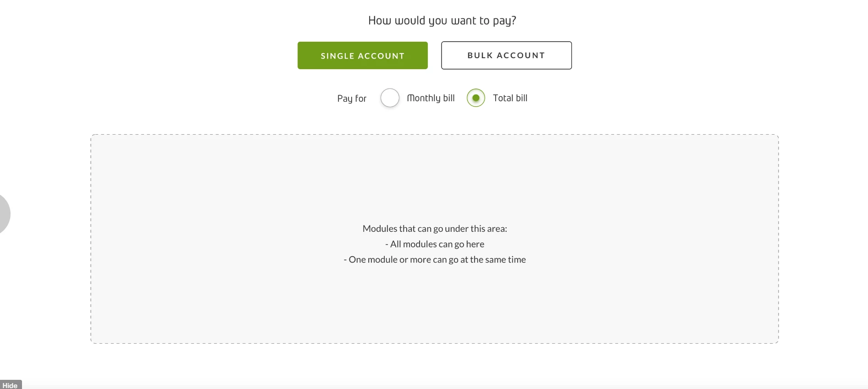Click the empty circle of Monthly bill option
The image size is (868, 389).
pyautogui.click(x=390, y=98)
